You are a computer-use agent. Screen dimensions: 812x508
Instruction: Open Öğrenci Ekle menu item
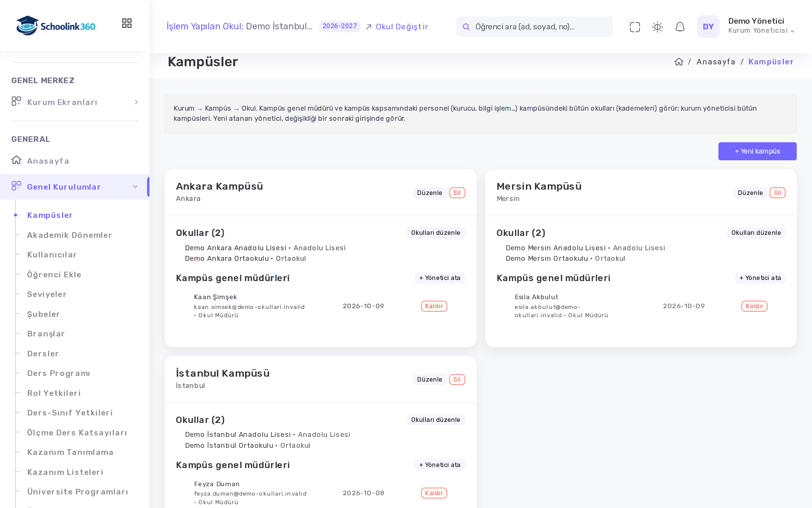54,275
